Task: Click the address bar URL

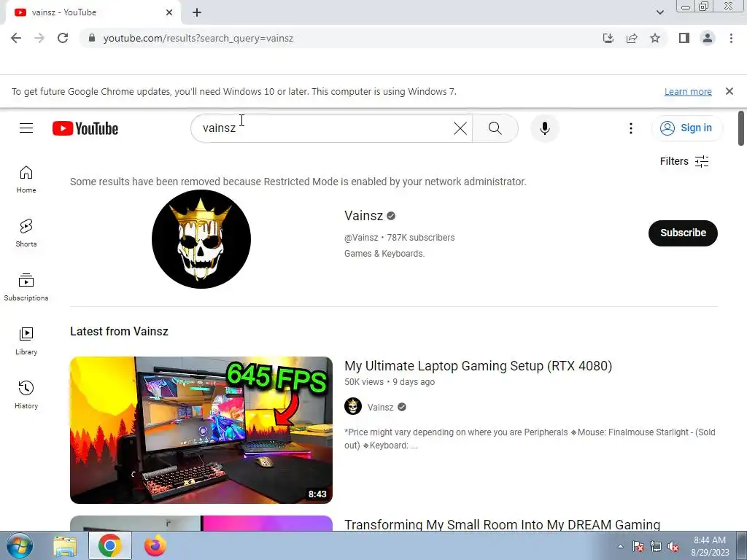Action: click(x=198, y=38)
